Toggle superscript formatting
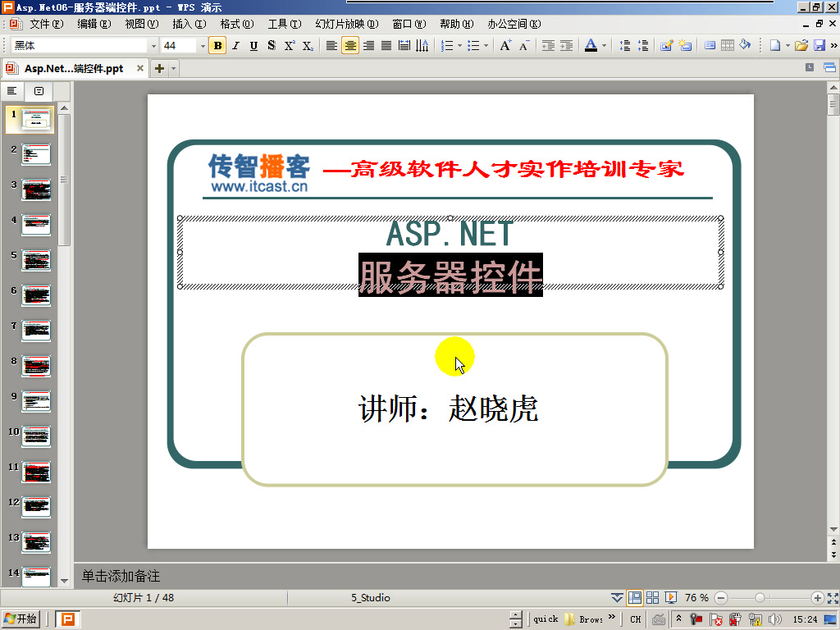 pyautogui.click(x=289, y=45)
